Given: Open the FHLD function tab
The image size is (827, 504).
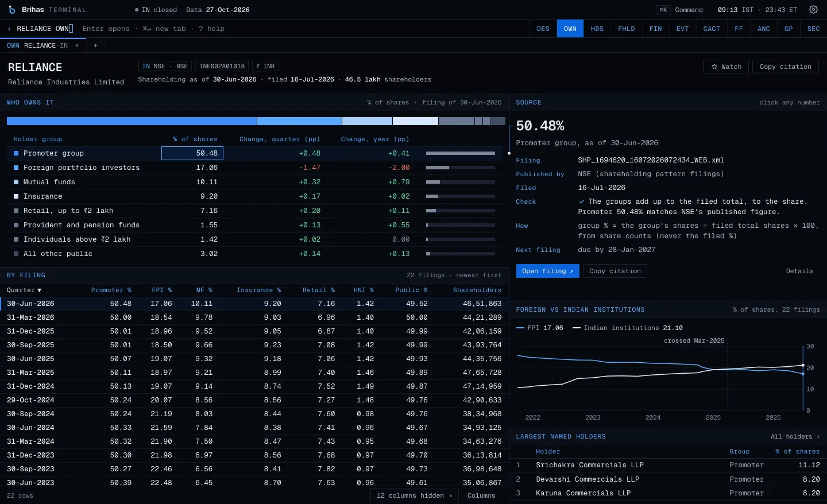Looking at the screenshot, I should (627, 29).
